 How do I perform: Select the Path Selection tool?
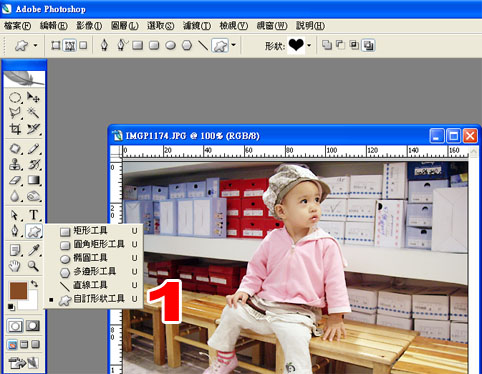[15, 215]
